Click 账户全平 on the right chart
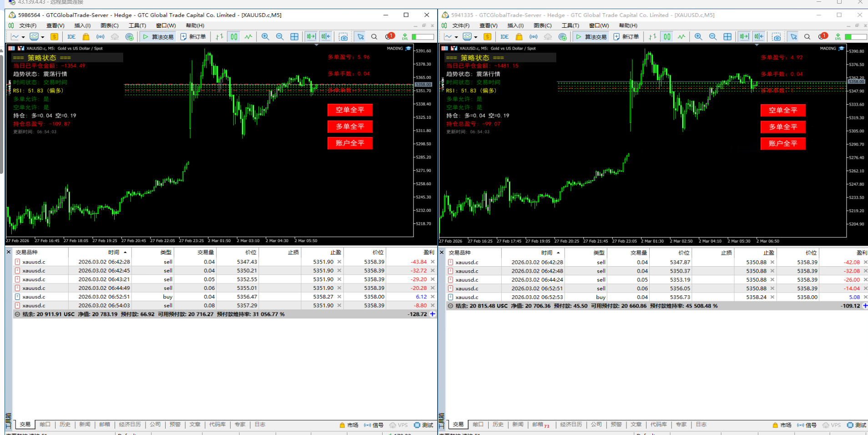 pos(783,144)
